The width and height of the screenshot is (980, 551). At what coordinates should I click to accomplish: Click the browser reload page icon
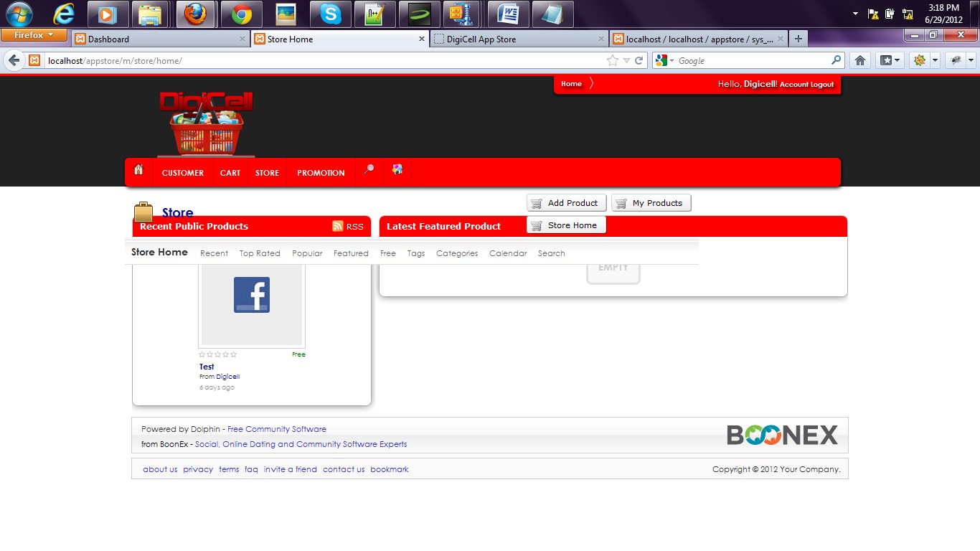pyautogui.click(x=639, y=61)
